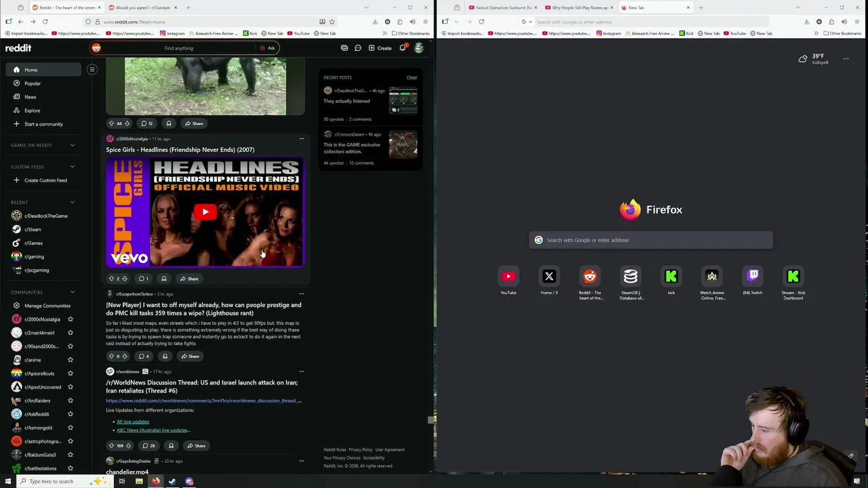Click Start a community
This screenshot has height=488, width=868.
[43, 124]
